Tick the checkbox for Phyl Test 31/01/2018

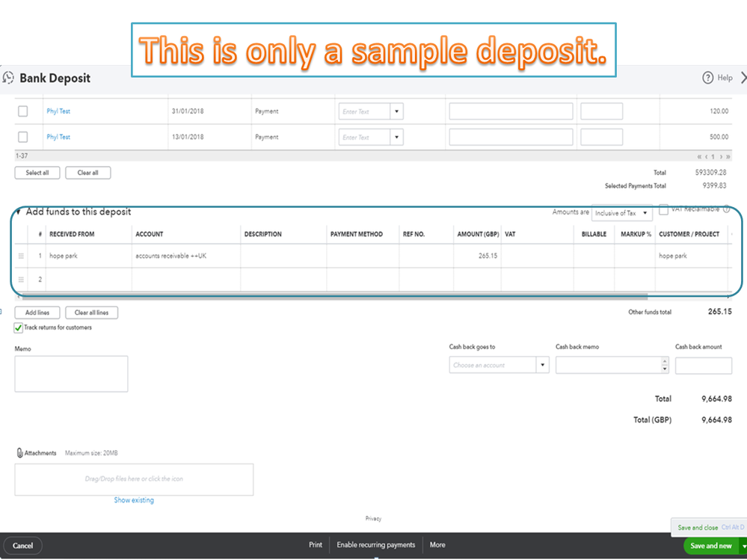[23, 111]
